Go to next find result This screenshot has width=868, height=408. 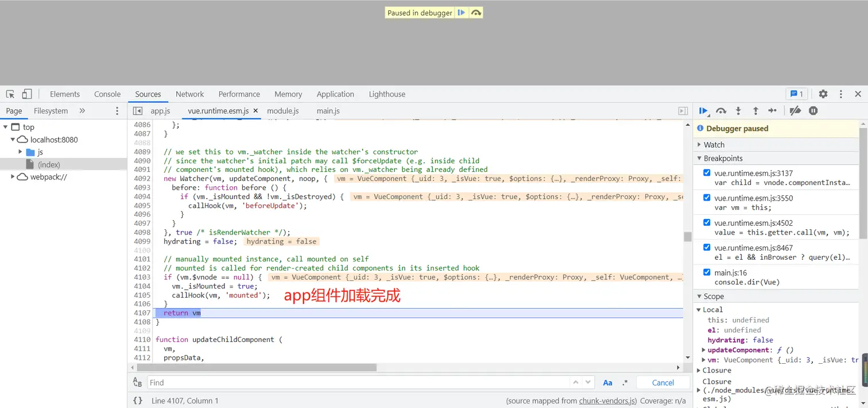coord(588,382)
